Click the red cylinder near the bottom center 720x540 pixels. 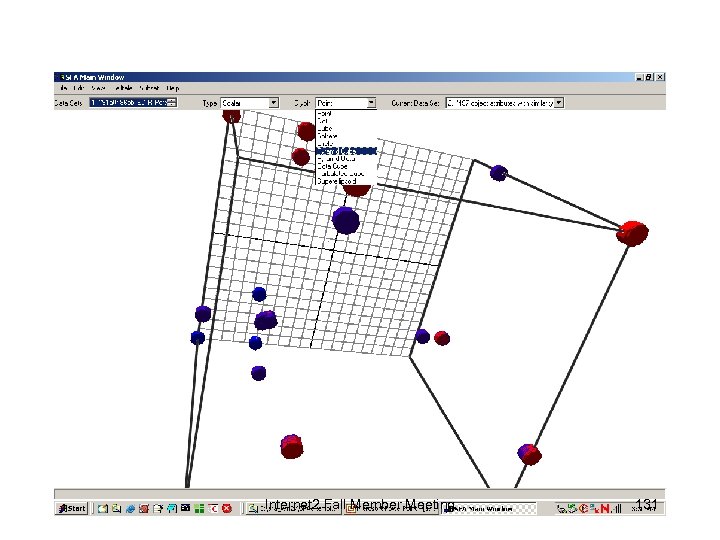pyautogui.click(x=292, y=447)
